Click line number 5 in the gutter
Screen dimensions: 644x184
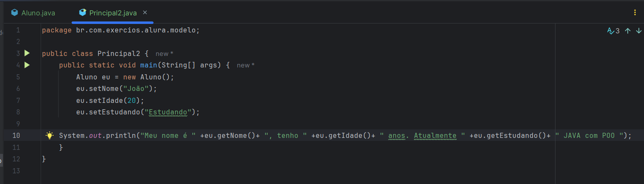click(x=18, y=77)
